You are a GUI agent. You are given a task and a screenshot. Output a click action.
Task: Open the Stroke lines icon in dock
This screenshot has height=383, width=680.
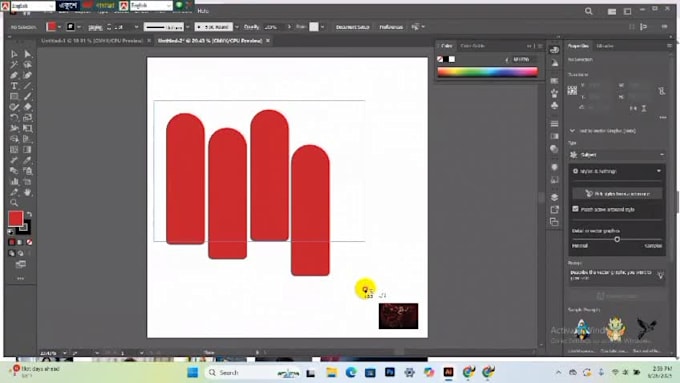click(554, 124)
